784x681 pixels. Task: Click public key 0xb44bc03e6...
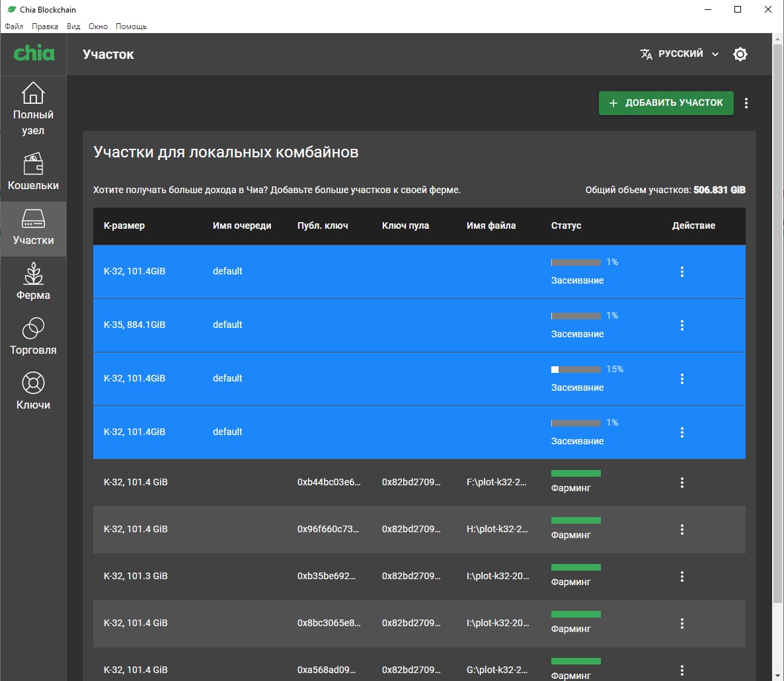pyautogui.click(x=329, y=482)
